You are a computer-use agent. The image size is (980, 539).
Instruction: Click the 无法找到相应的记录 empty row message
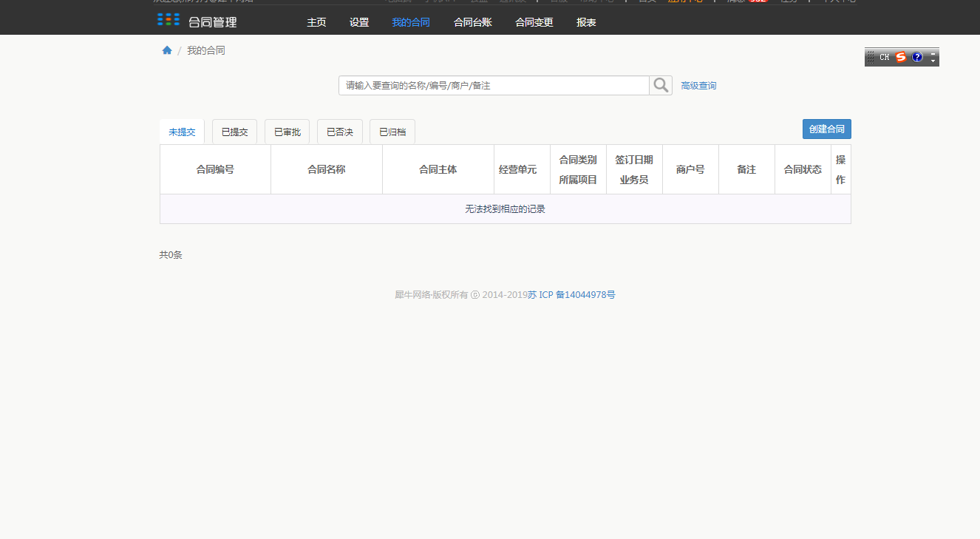pos(506,209)
